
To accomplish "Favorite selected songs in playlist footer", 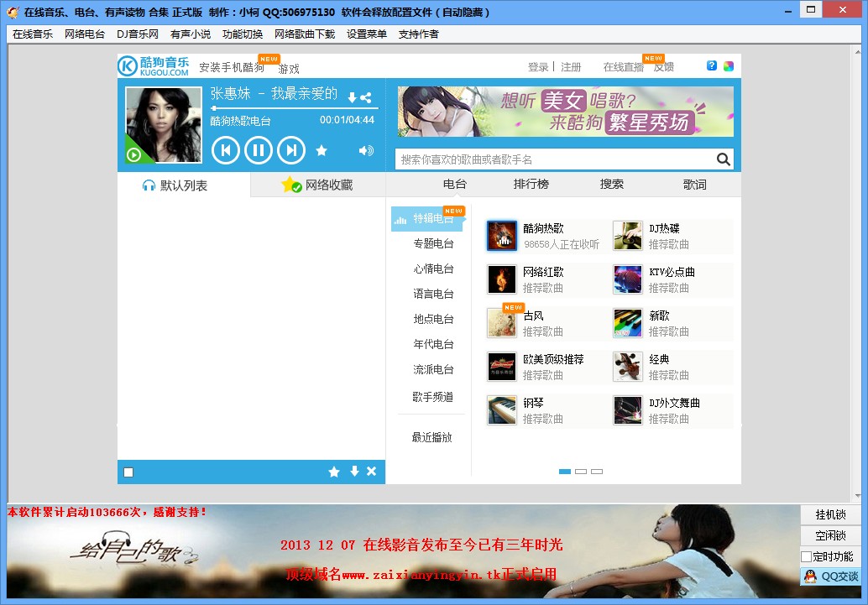I will (334, 472).
